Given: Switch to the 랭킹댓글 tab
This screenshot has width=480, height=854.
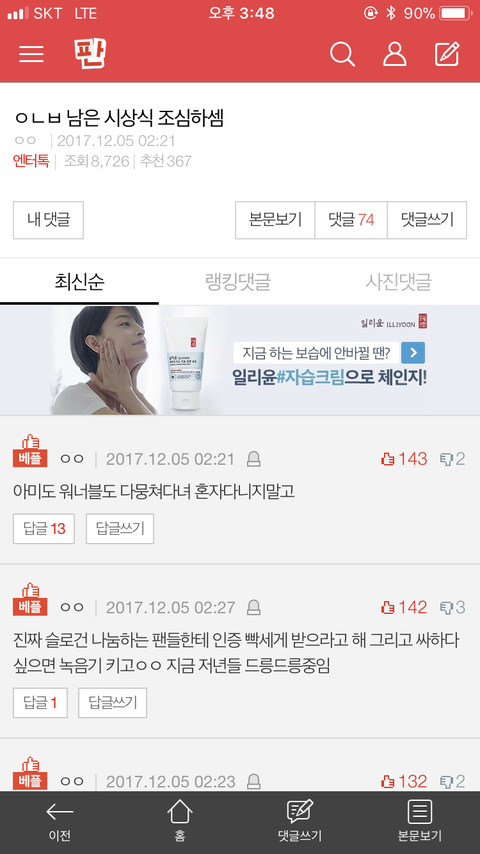Looking at the screenshot, I should tap(238, 282).
